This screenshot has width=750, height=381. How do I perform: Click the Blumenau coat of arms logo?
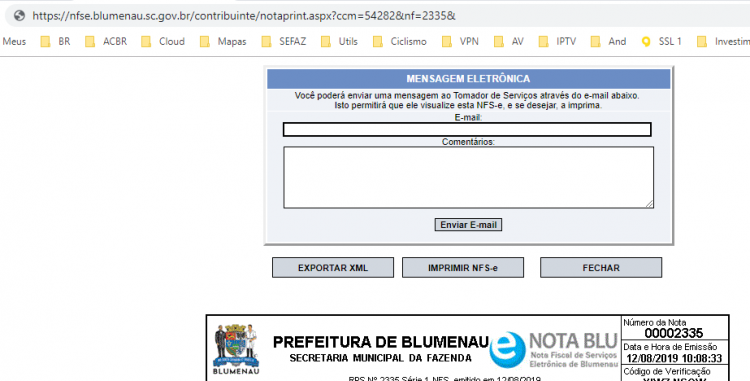(236, 349)
